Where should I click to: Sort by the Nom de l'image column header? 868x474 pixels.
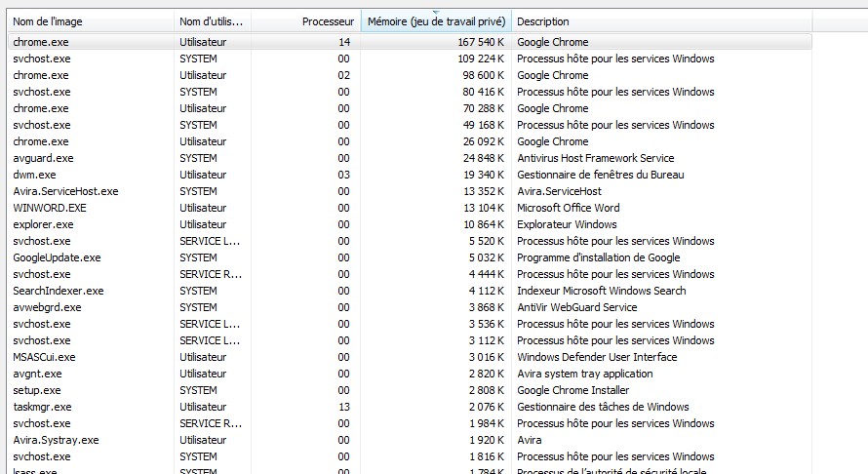pos(91,21)
